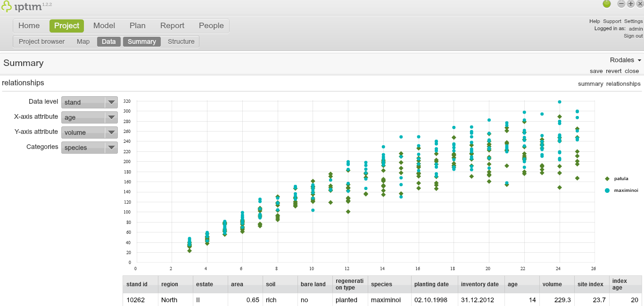Select the Map tab
The height and width of the screenshot is (306, 644).
pyautogui.click(x=83, y=41)
